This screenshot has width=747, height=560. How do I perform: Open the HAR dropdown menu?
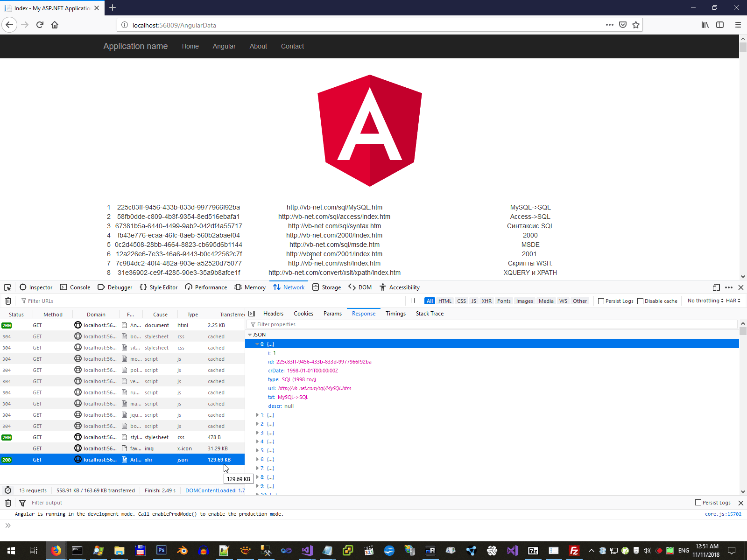(x=733, y=301)
